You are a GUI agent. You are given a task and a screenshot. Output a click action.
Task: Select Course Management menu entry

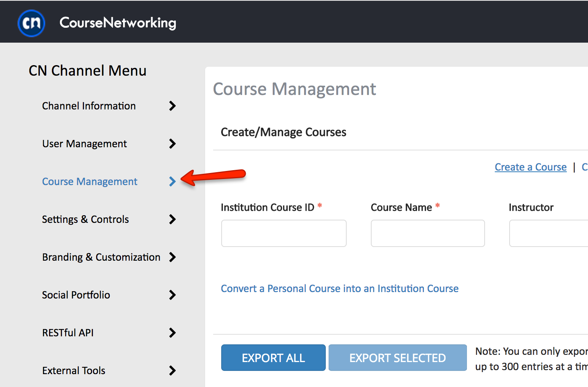click(x=90, y=181)
